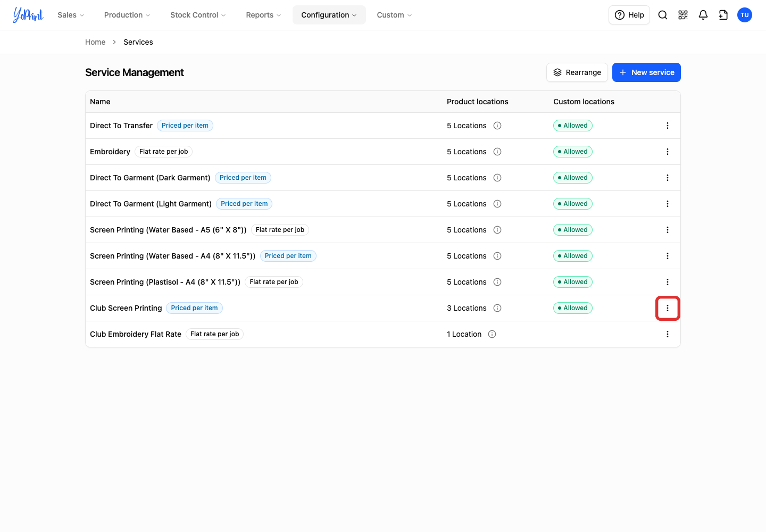Show location info for Direct To Garment (Dark Garment)

click(497, 178)
